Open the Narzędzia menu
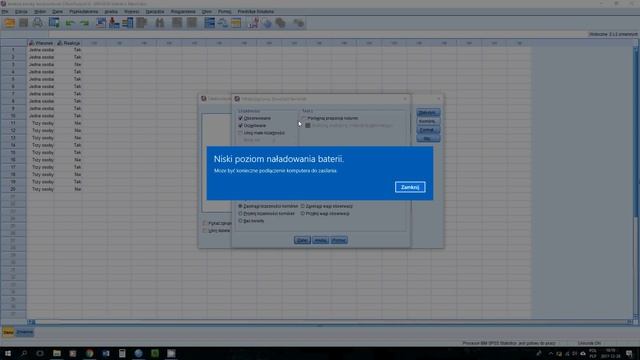This screenshot has width=640, height=360. tap(155, 11)
